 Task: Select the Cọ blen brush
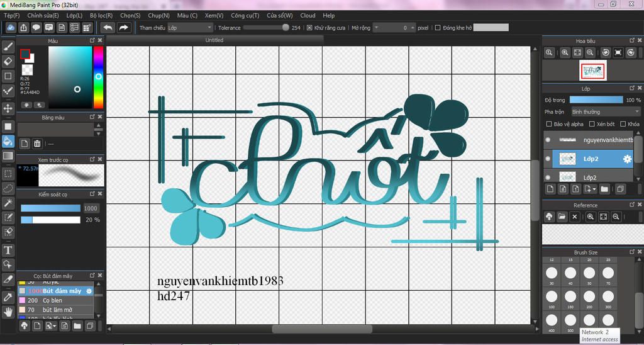(x=56, y=300)
